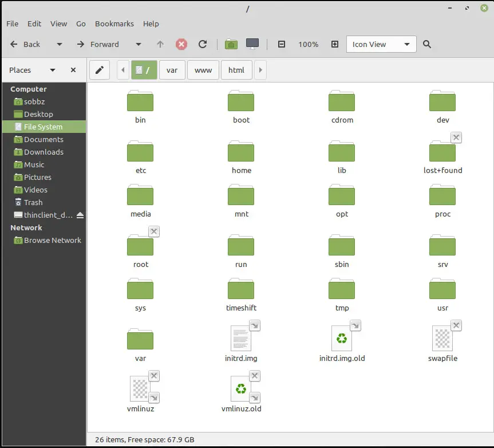Open Browse Network in sidebar
This screenshot has width=494, height=448.
click(x=44, y=240)
